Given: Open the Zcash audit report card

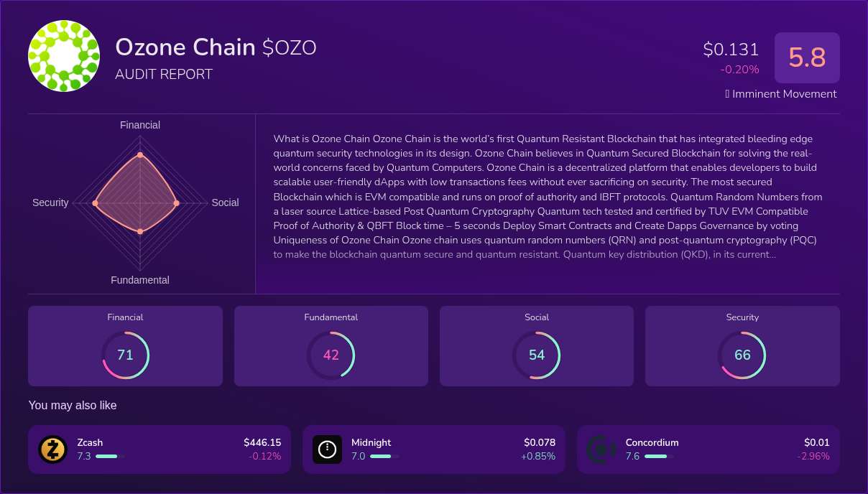Looking at the screenshot, I should click(160, 449).
